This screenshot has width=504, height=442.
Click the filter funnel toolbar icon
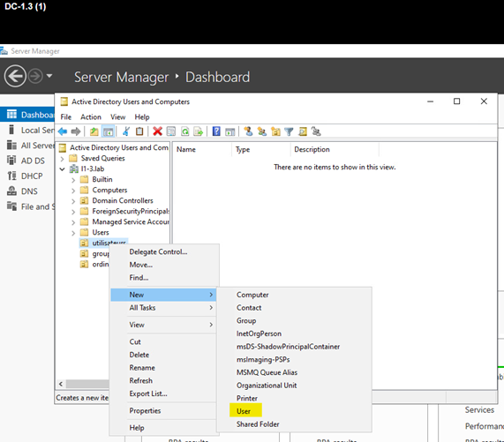(x=289, y=131)
